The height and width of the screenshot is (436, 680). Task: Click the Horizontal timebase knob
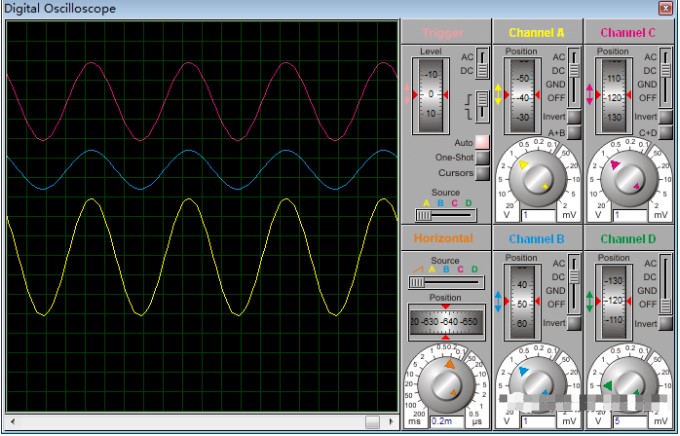(x=445, y=384)
